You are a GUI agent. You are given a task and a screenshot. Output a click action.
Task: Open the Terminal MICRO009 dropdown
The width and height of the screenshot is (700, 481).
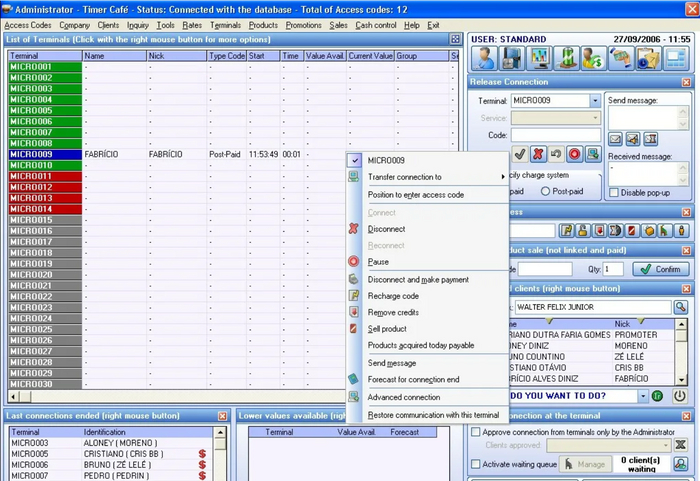click(595, 101)
